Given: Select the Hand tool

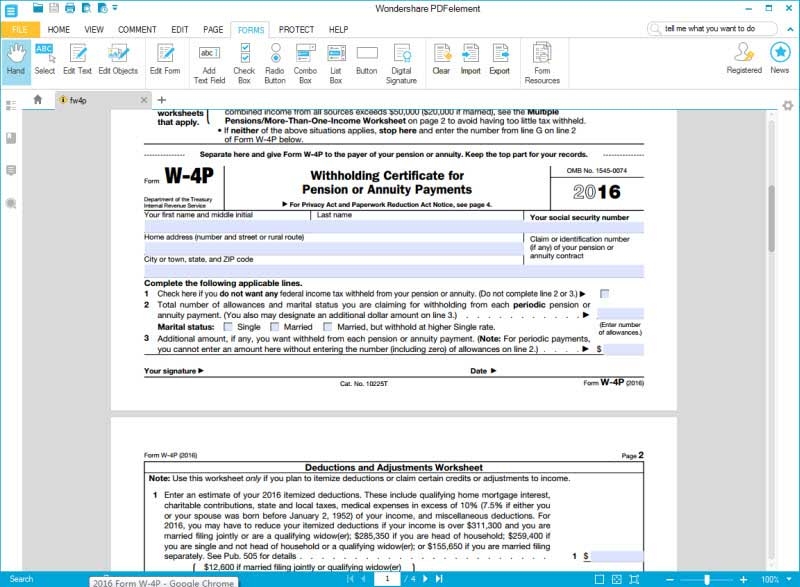Looking at the screenshot, I should pyautogui.click(x=15, y=58).
